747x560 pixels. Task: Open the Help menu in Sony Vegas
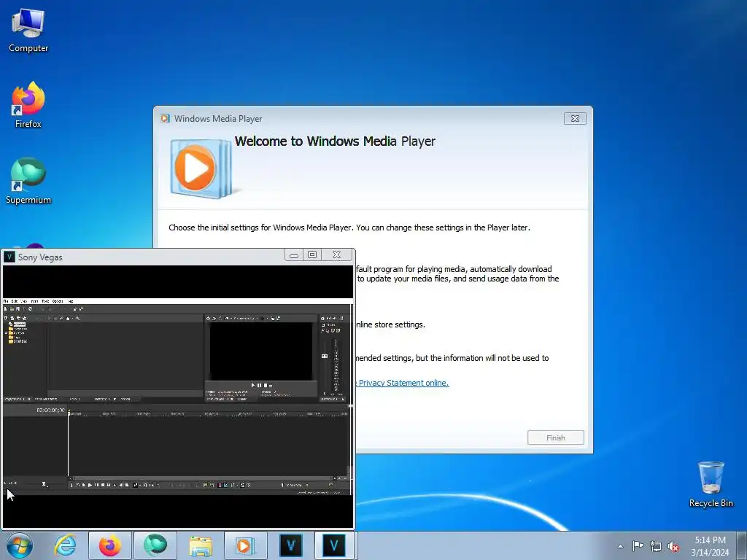tap(71, 301)
